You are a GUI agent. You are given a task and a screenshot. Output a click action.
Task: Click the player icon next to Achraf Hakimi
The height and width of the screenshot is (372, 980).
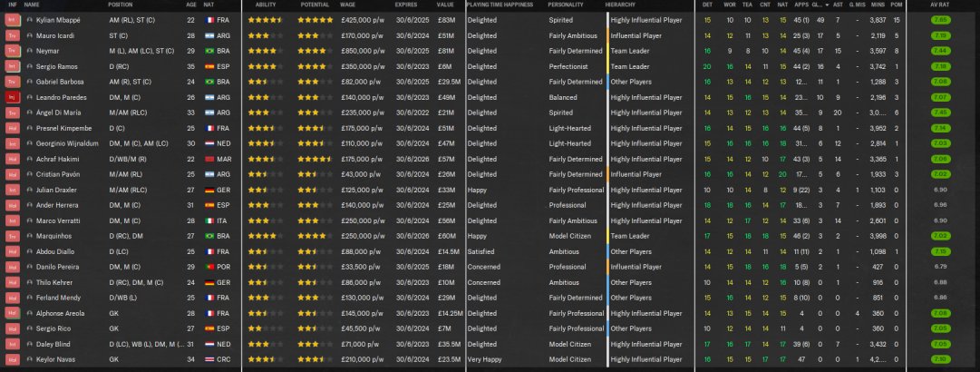(29, 159)
